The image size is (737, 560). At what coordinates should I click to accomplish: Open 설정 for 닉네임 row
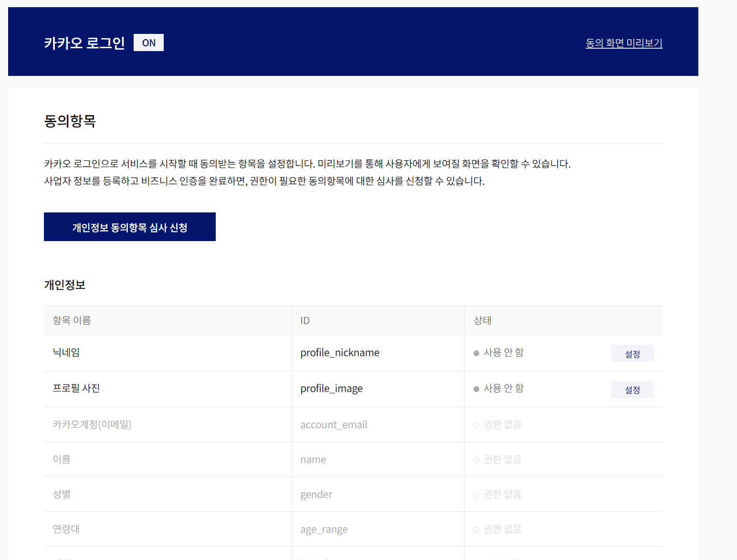pyautogui.click(x=632, y=354)
